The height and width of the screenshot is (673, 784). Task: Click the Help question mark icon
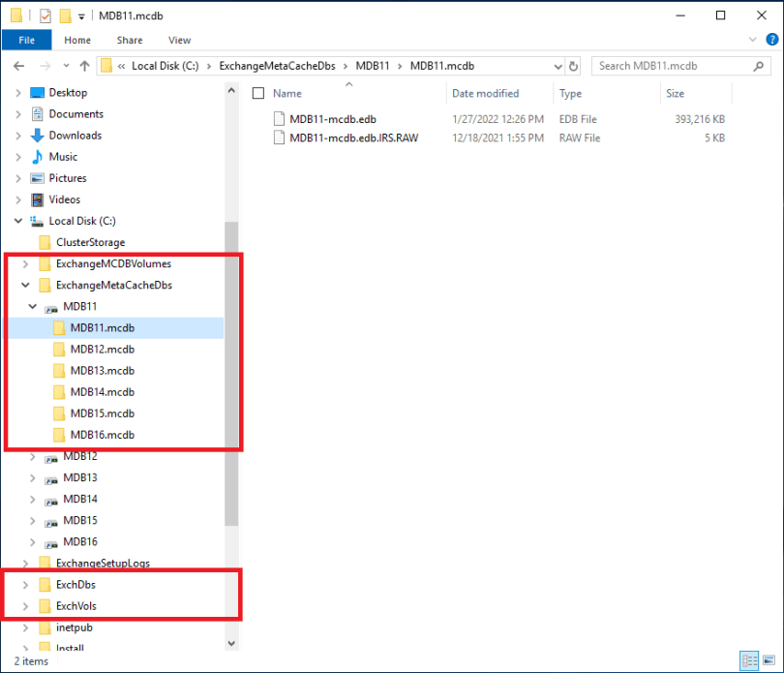(x=770, y=41)
